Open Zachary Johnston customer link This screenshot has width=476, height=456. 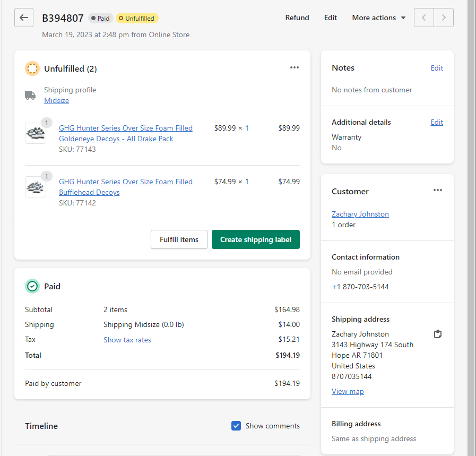[360, 214]
